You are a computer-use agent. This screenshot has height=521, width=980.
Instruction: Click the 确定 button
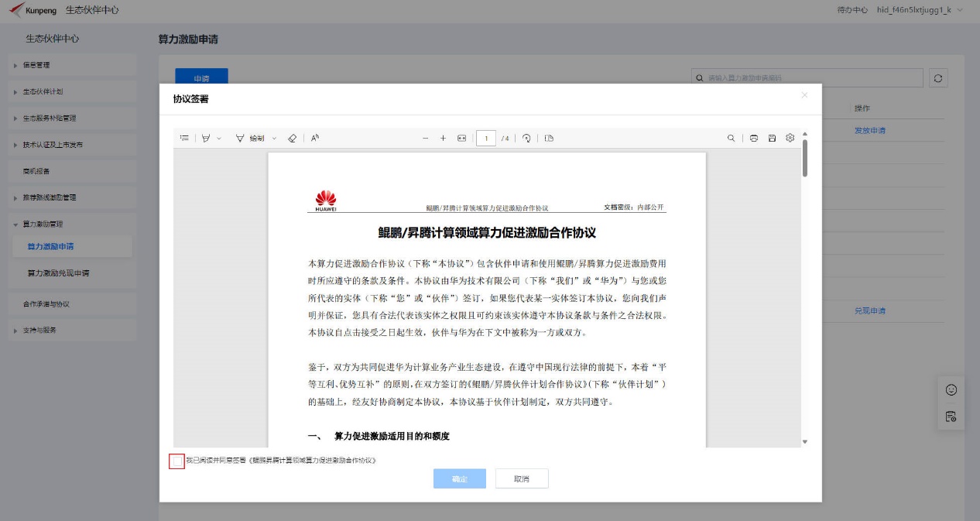coord(460,478)
